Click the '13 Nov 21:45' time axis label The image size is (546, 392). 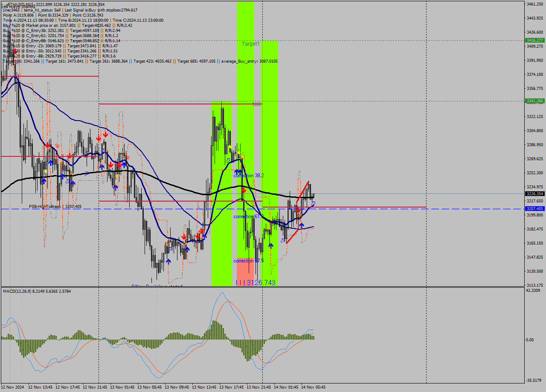point(258,387)
